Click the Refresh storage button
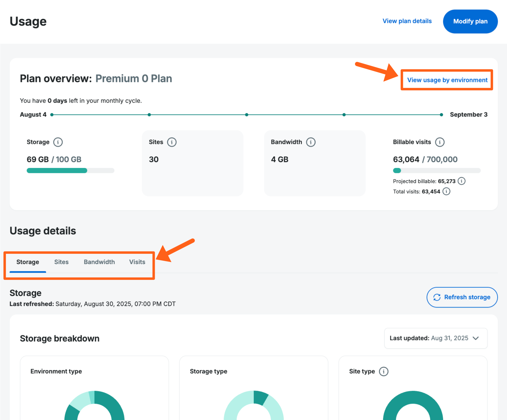Screen dimensions: 507x420 point(462,297)
